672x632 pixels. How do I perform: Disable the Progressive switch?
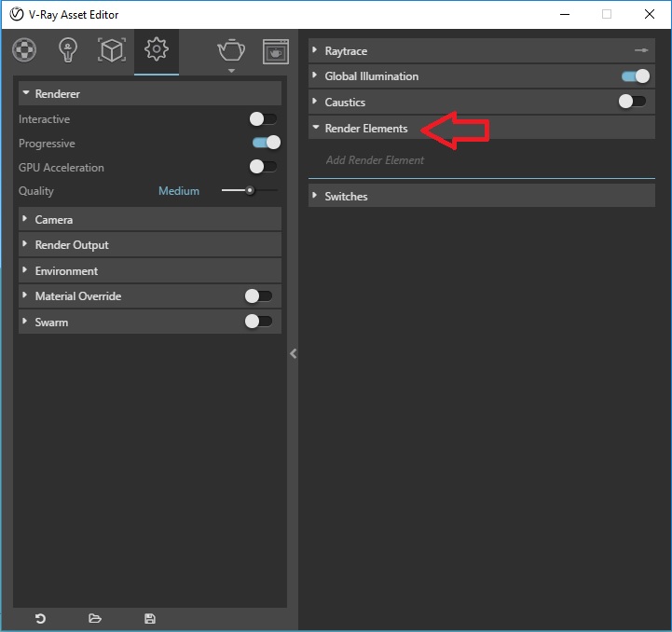pos(267,143)
